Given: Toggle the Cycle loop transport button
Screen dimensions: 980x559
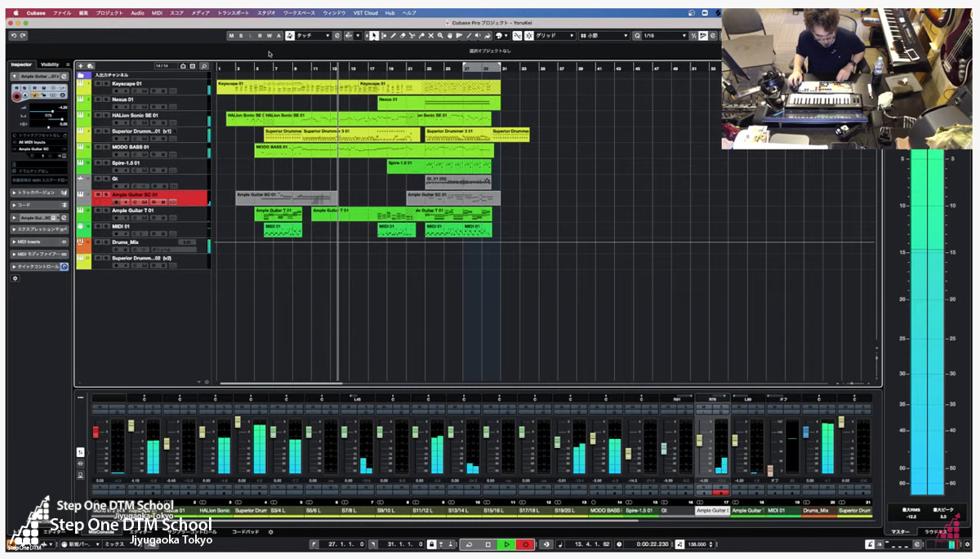Looking at the screenshot, I should [469, 544].
